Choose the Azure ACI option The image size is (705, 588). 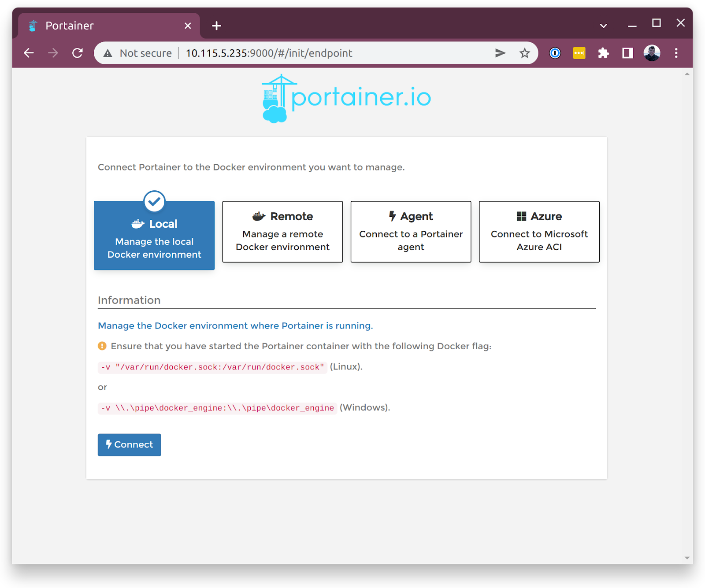539,232
